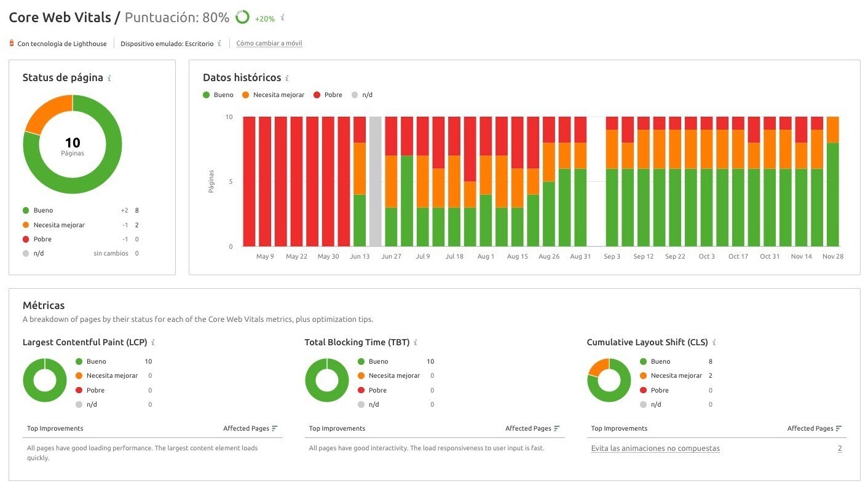This screenshot has height=489, width=868.
Task: Click the gray n/d bar in the historical chart
Action: pos(375,181)
